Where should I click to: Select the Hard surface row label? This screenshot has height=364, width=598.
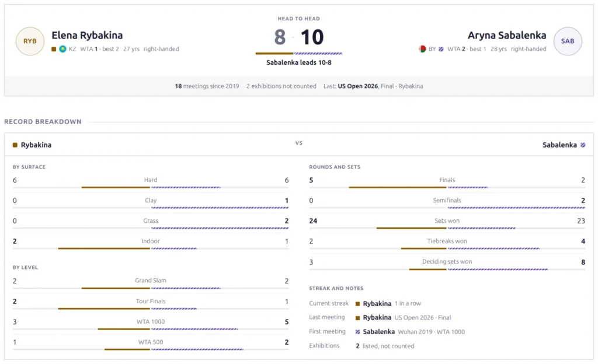[151, 180]
